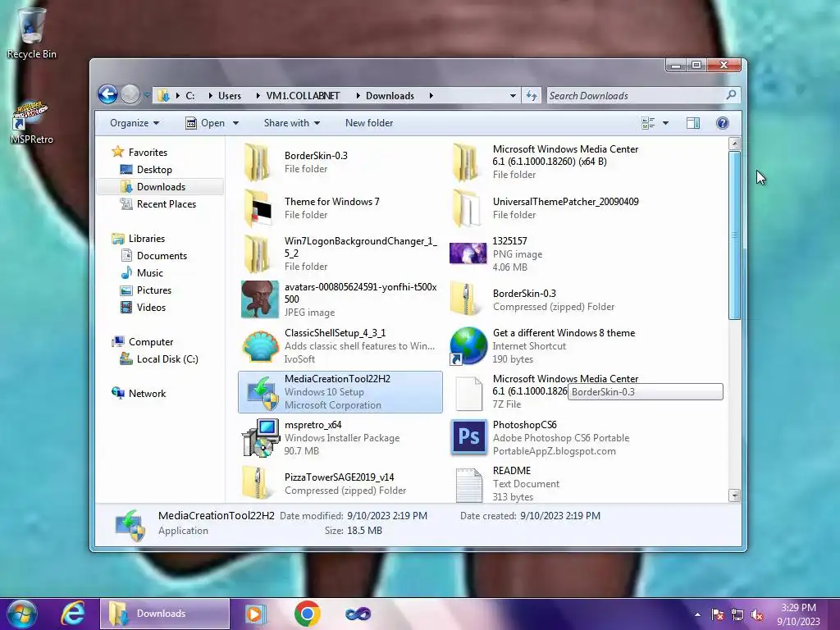Expand the view options dropdown arrow
This screenshot has width=840, height=630.
click(x=665, y=123)
